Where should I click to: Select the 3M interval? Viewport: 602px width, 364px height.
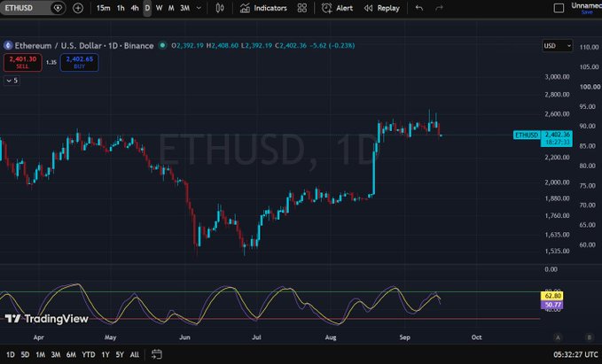coord(185,8)
